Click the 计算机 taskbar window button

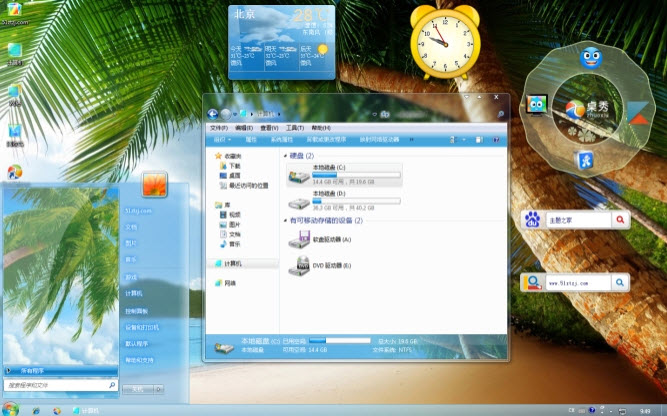(x=86, y=410)
